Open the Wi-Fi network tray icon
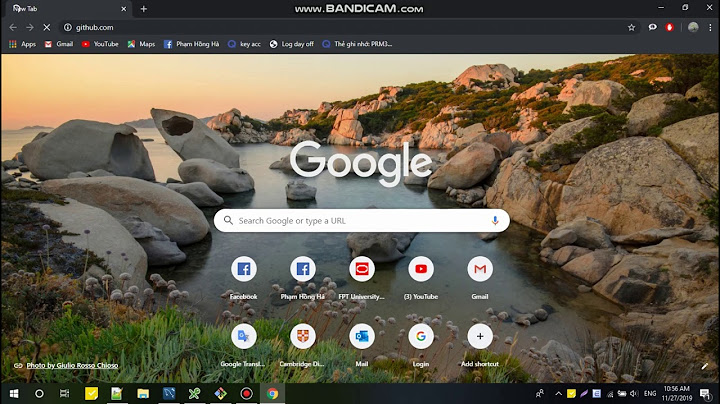720x404 pixels. (609, 393)
